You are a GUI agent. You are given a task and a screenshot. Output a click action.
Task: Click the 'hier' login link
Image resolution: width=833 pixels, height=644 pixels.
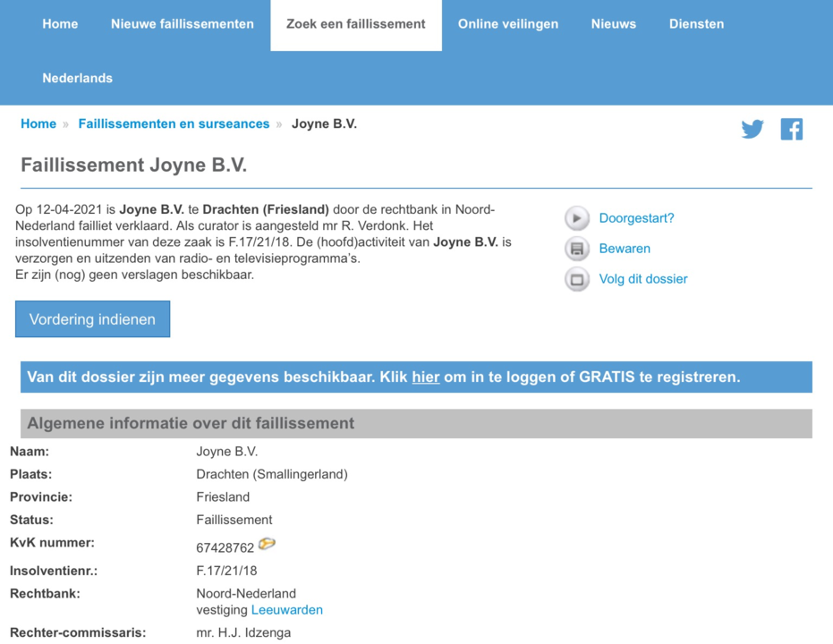point(425,377)
